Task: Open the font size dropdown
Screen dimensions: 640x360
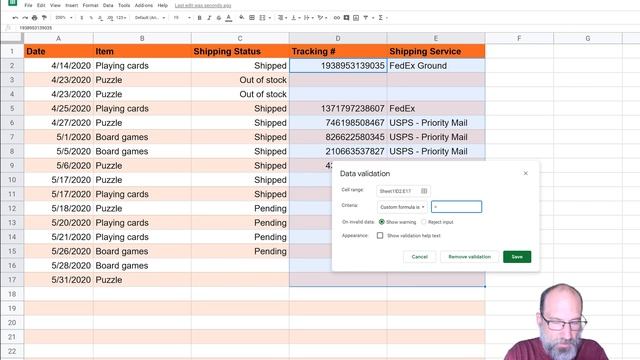Action: 182,18
